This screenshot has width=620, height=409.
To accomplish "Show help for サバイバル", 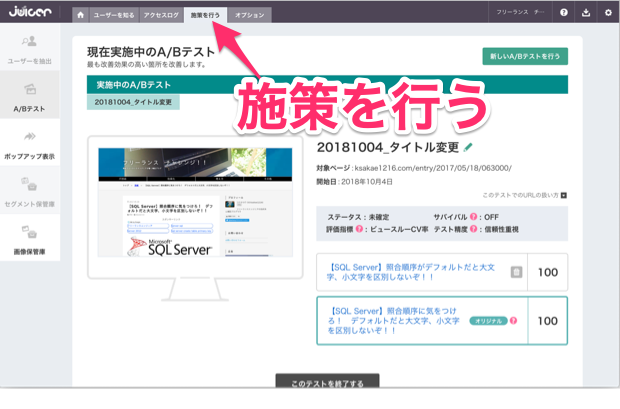I will (473, 217).
